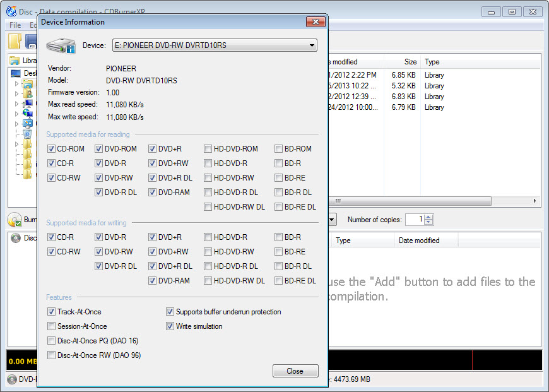This screenshot has height=392, width=549.
Task: Click the compilation pane's Type column header
Action: (363, 241)
